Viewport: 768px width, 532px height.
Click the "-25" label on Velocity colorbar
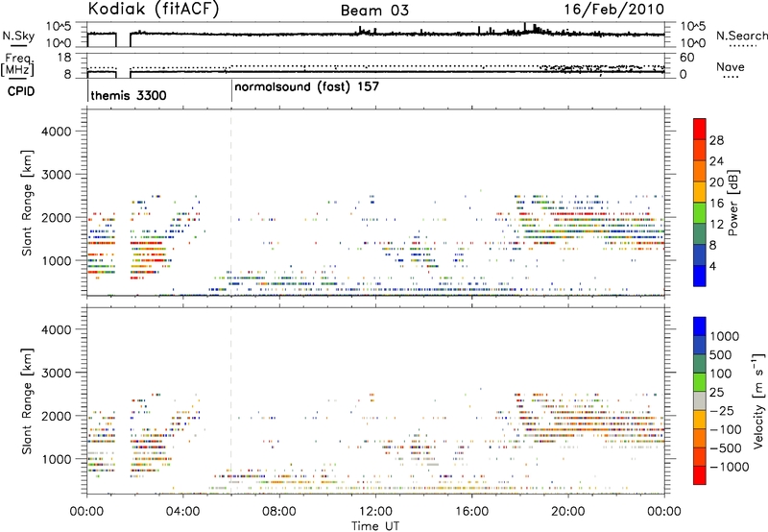click(x=722, y=411)
